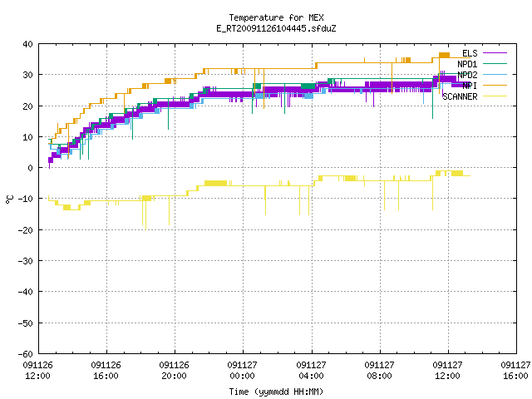The width and height of the screenshot is (532, 399).
Task: Click the file name E_RT20091126104445.sfduZ subtitle
Action: pyautogui.click(x=276, y=28)
